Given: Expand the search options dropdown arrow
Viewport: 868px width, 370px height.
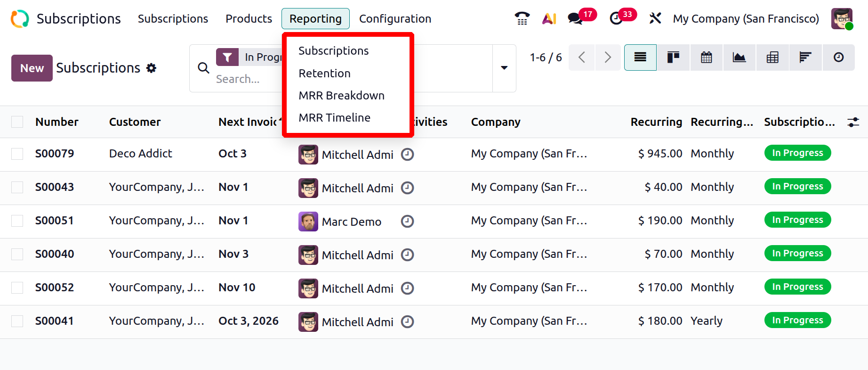Looking at the screenshot, I should click(504, 68).
